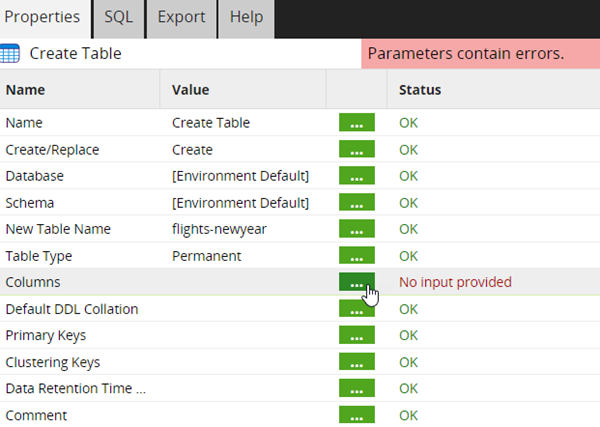600x427 pixels.
Task: Edit the Name property with its ellipsis button
Action: (x=357, y=122)
